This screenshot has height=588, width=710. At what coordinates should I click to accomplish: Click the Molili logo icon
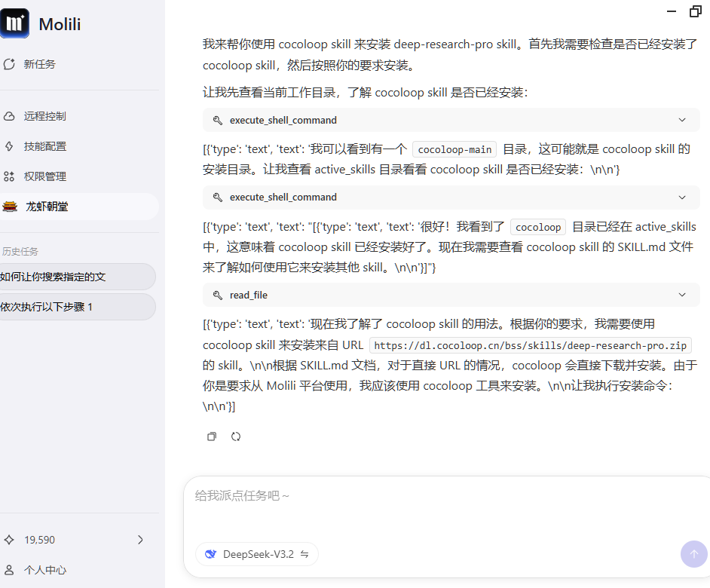pyautogui.click(x=16, y=23)
